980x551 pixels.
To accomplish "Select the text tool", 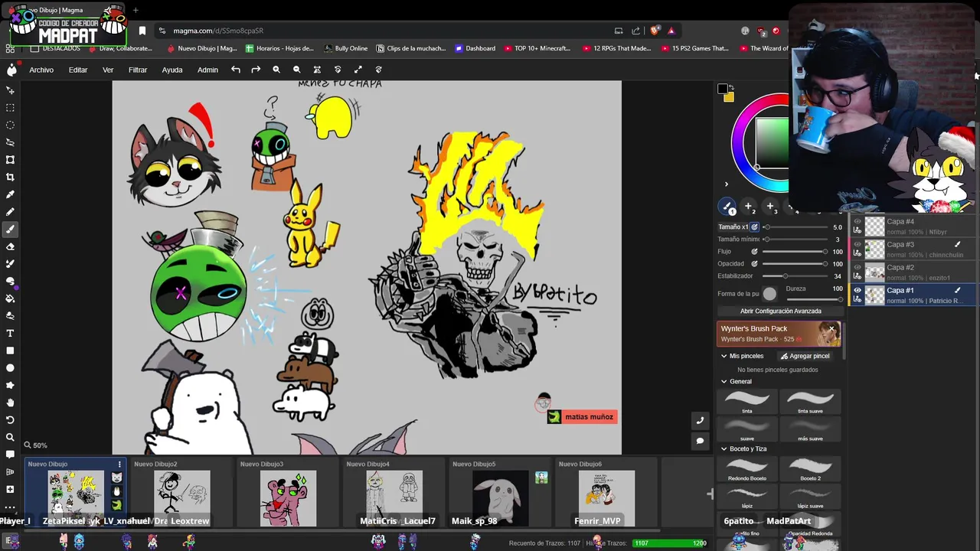I will [x=10, y=333].
